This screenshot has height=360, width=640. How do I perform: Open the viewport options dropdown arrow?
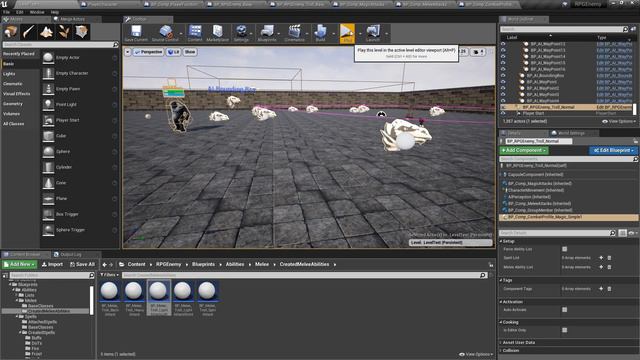coord(128,52)
